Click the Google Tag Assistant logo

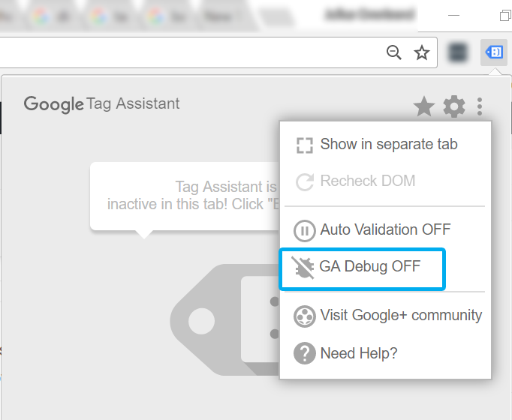(x=101, y=104)
